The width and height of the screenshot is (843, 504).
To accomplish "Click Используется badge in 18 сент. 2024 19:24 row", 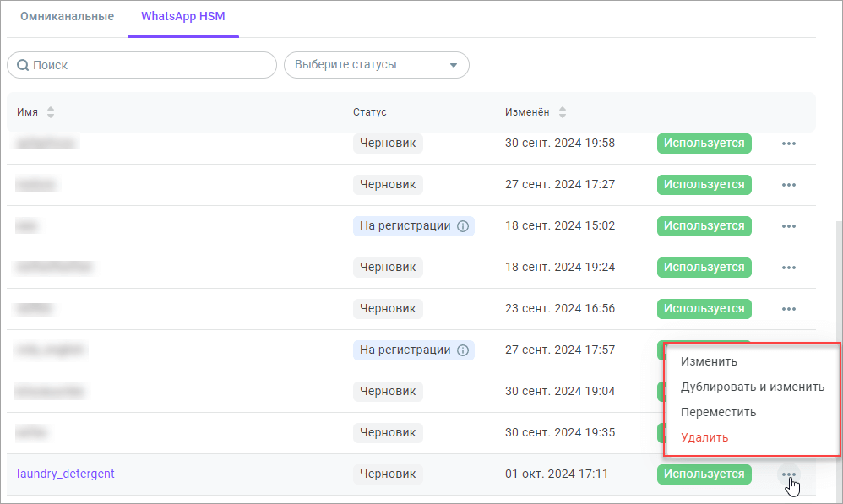I will tap(704, 268).
